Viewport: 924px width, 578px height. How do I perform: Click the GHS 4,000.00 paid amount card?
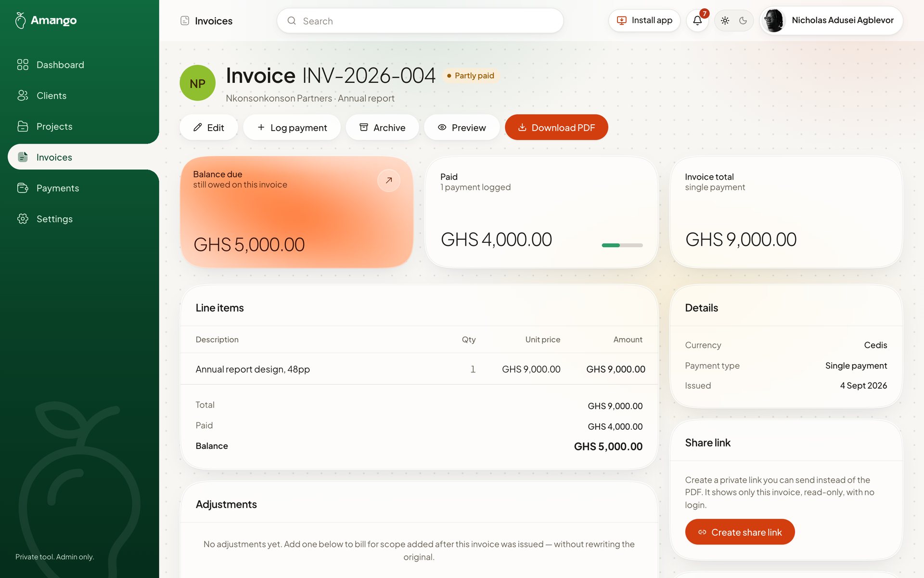click(x=541, y=212)
